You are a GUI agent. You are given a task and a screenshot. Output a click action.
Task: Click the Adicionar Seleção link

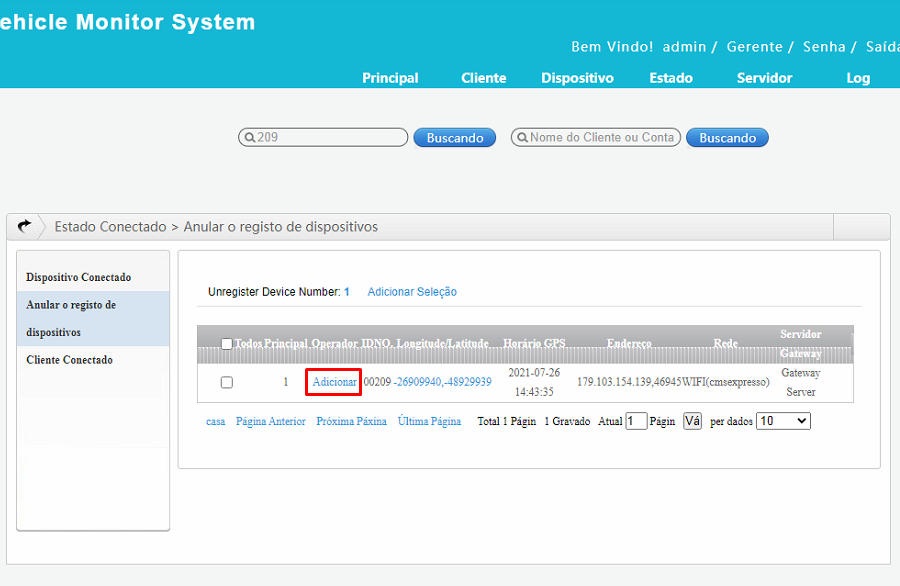[x=412, y=292]
